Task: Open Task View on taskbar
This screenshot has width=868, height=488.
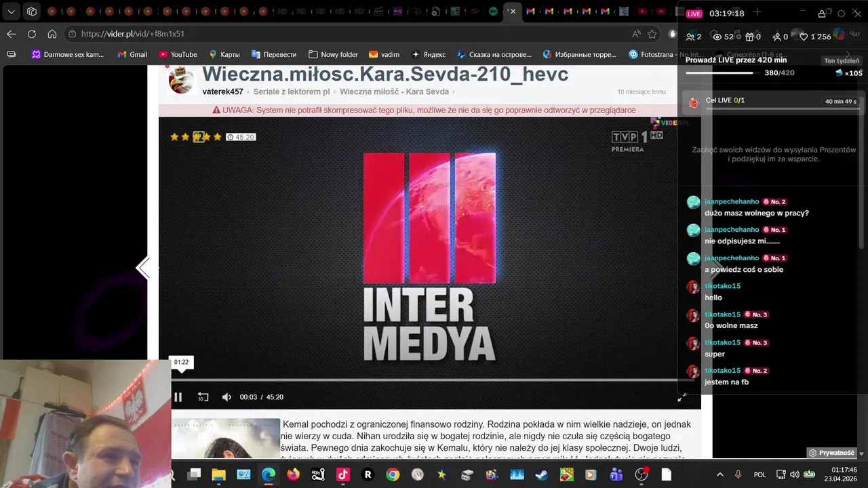Action: click(x=194, y=474)
